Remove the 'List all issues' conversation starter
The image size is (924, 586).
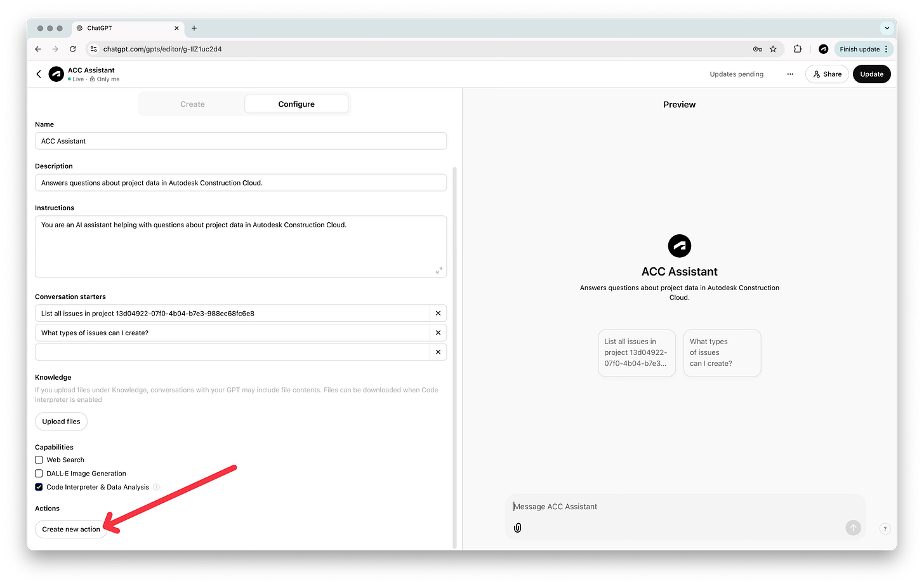click(438, 313)
